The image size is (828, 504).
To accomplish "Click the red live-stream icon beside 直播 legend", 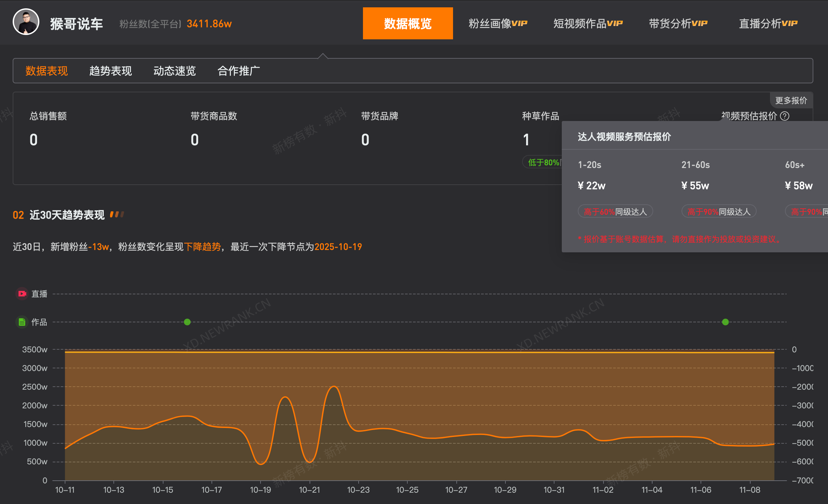I will [21, 294].
